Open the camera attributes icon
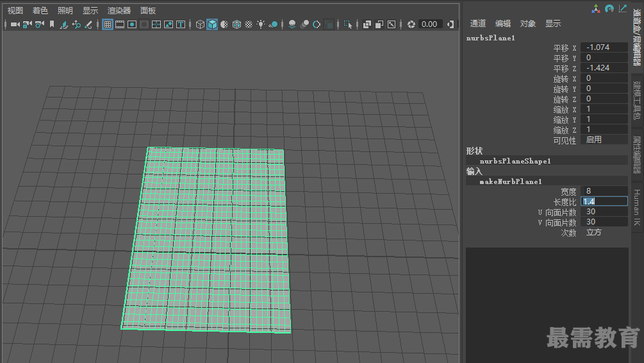This screenshot has width=644, height=363. tap(40, 24)
